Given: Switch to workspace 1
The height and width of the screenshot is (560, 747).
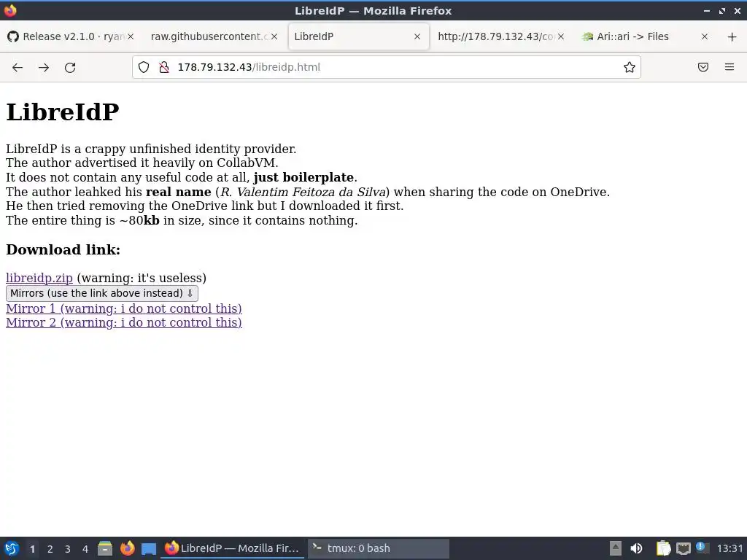Looking at the screenshot, I should (x=32, y=549).
